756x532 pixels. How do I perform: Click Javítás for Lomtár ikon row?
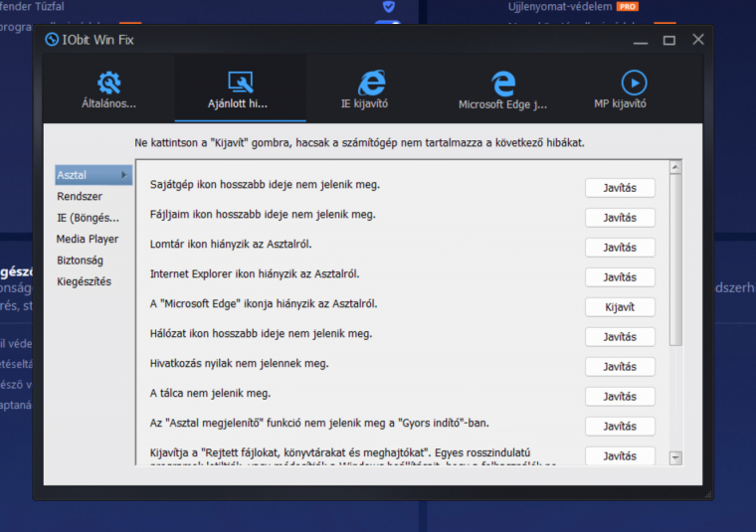pos(620,248)
